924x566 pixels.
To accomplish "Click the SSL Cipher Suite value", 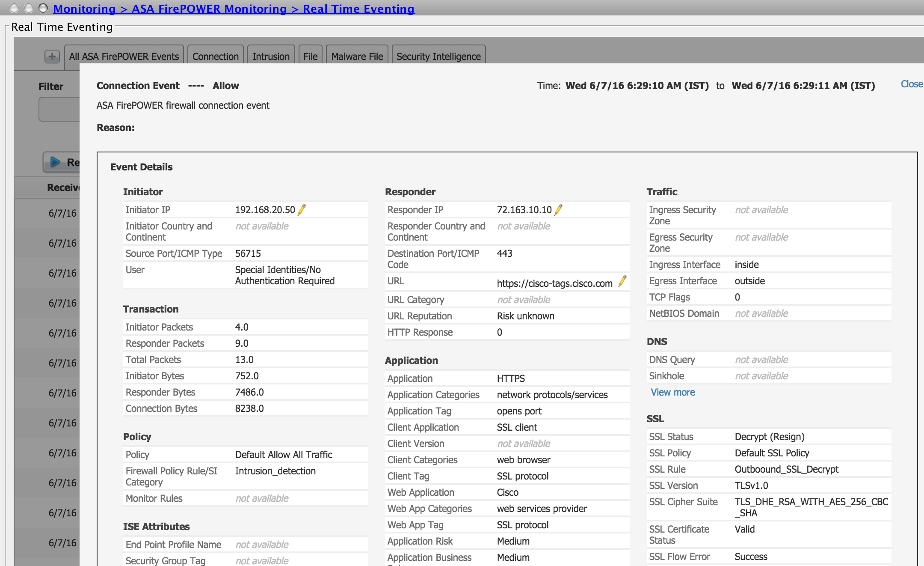I will point(811,507).
